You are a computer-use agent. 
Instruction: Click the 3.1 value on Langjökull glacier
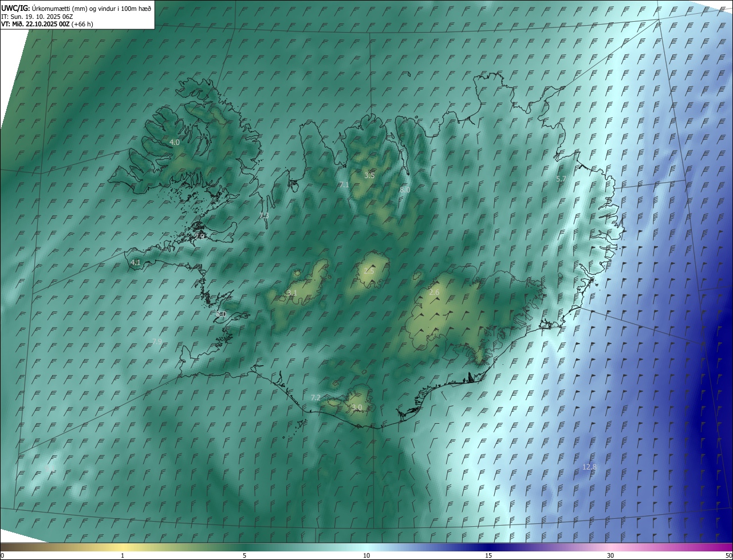[292, 293]
